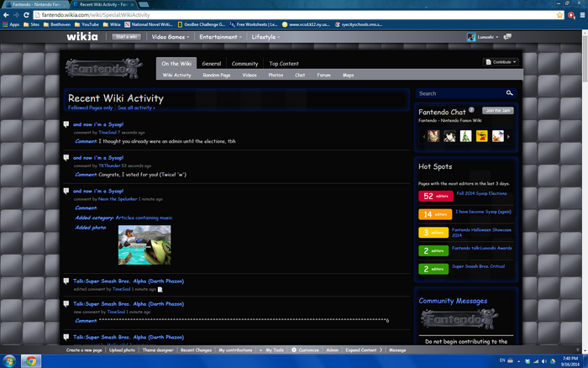
Task: Select the Community tab
Action: [x=244, y=63]
